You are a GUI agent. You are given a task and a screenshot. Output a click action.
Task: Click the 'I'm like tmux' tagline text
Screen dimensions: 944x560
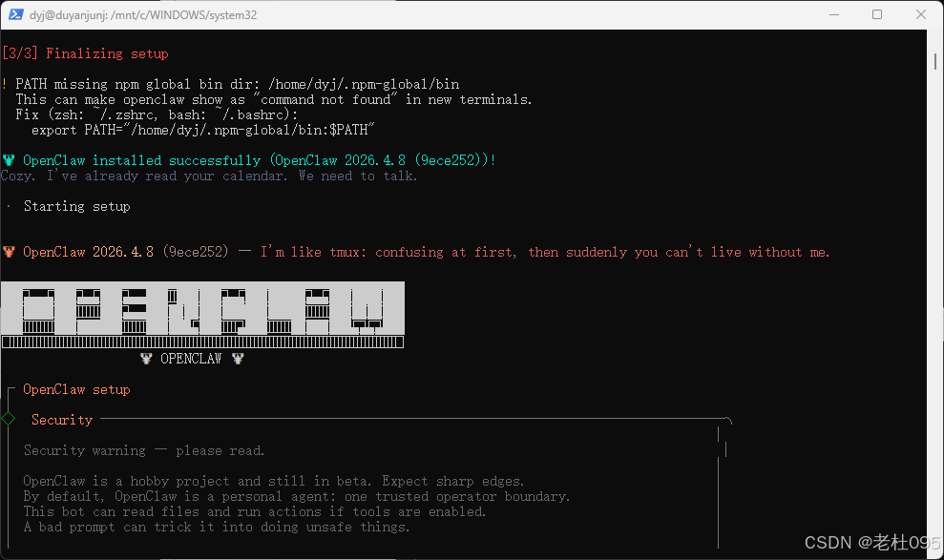(545, 252)
